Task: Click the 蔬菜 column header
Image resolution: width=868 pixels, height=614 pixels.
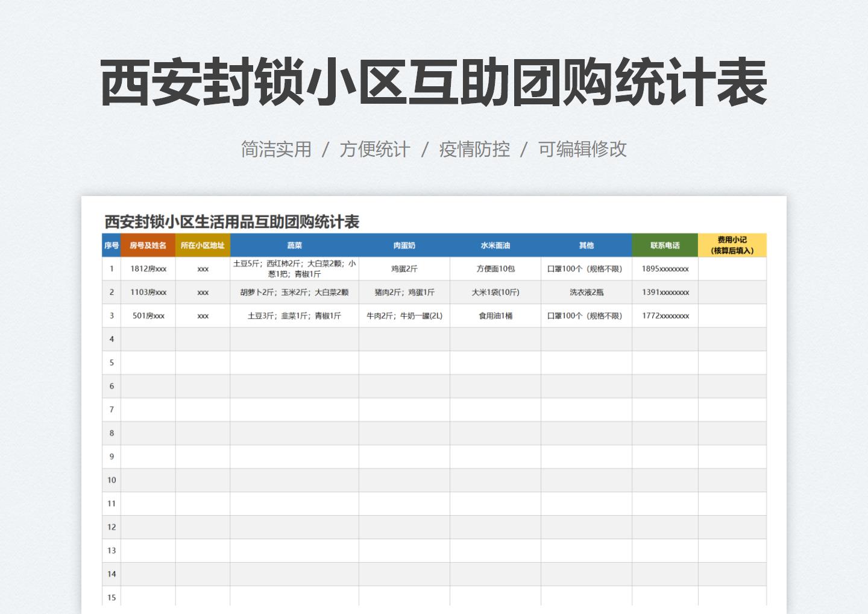Action: (x=295, y=245)
